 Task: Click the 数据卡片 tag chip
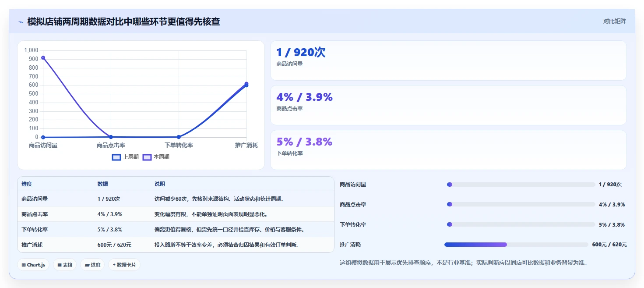coord(124,265)
